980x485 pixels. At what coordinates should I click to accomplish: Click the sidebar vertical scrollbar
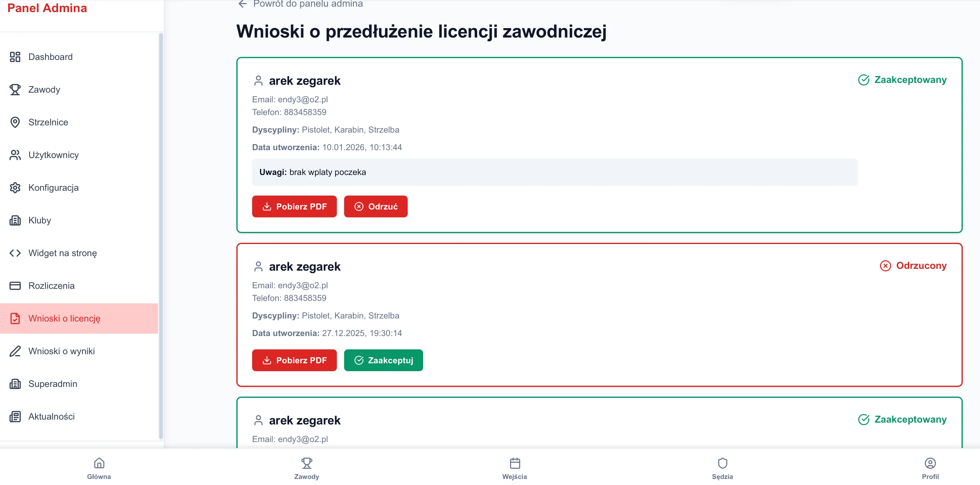pyautogui.click(x=160, y=236)
